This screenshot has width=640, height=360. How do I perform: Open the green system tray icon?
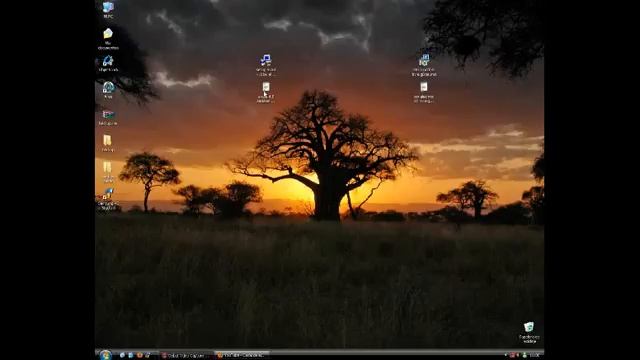click(x=524, y=356)
